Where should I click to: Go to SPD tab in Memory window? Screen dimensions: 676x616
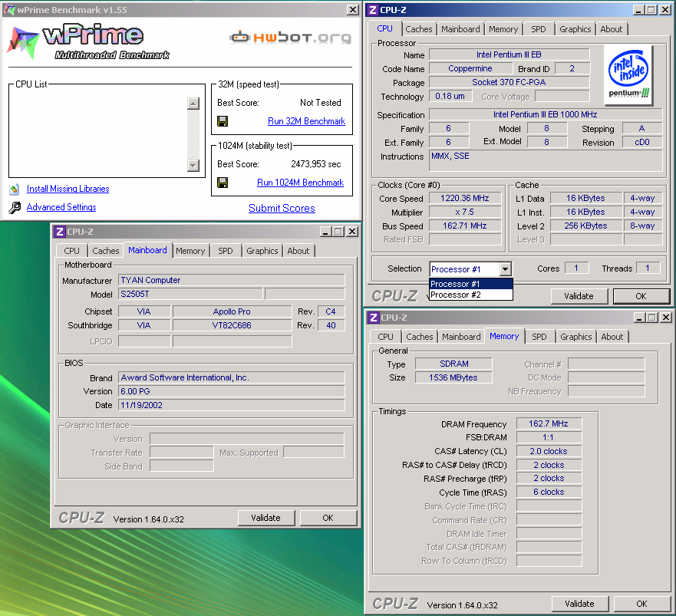(x=539, y=337)
